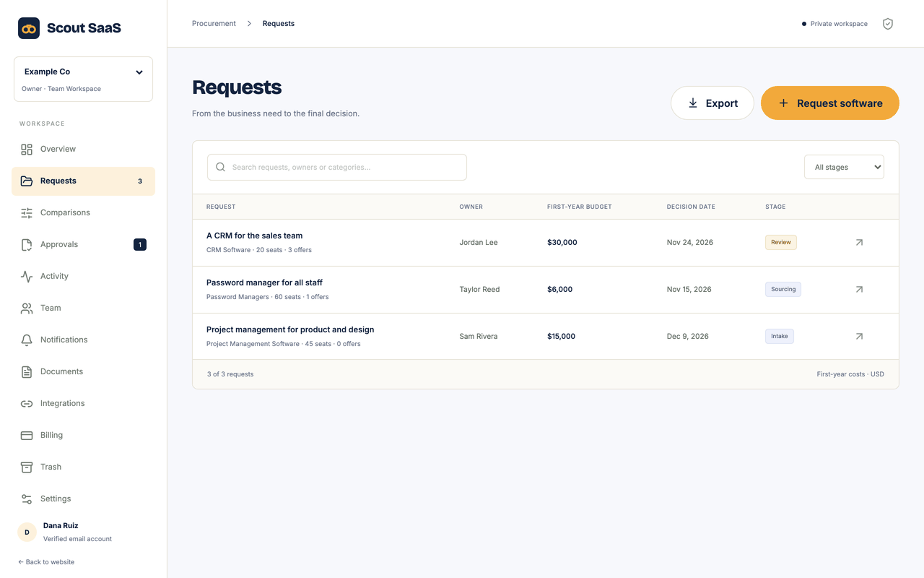The height and width of the screenshot is (578, 924).
Task: Open the CRM for the sales team arrow icon
Action: click(859, 243)
